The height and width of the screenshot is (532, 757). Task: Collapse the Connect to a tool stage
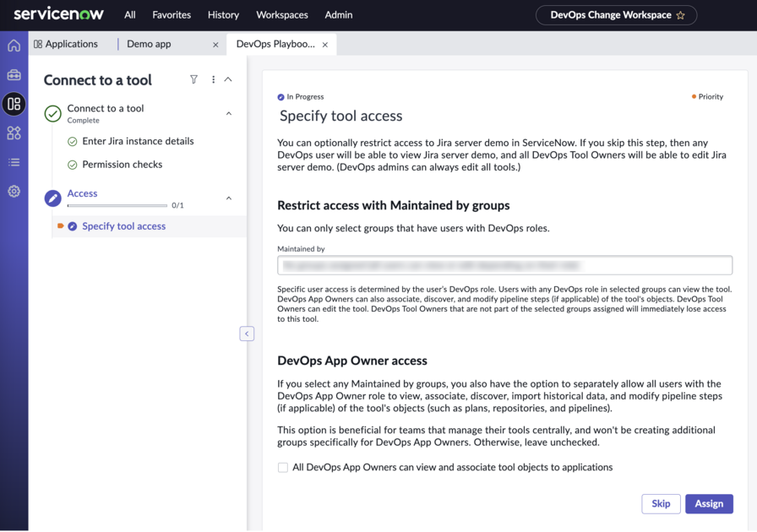click(229, 113)
